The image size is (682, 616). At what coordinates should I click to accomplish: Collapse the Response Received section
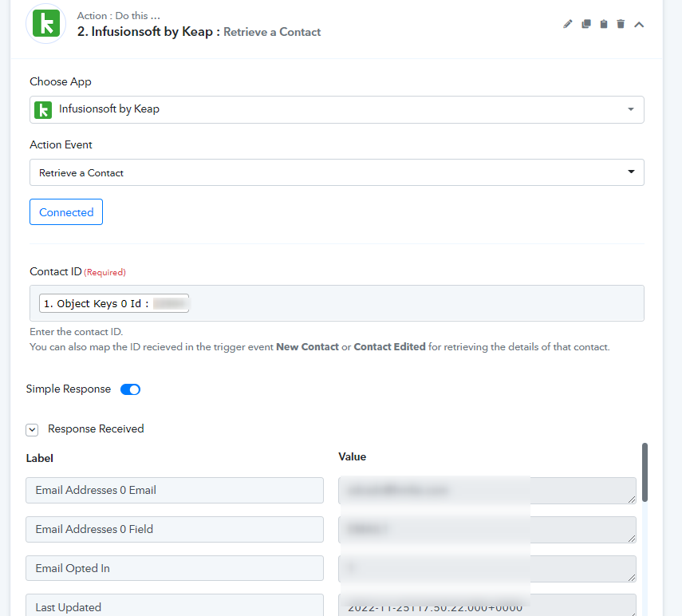[x=32, y=430]
